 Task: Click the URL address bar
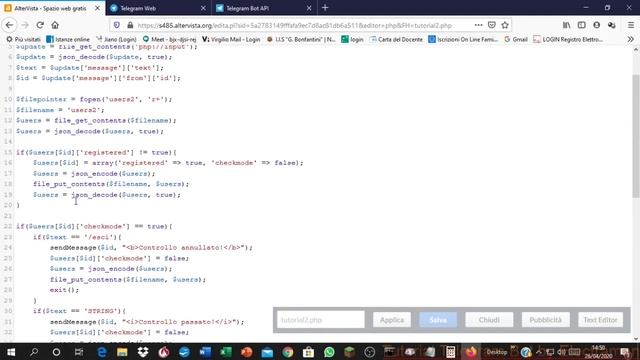tap(294, 25)
